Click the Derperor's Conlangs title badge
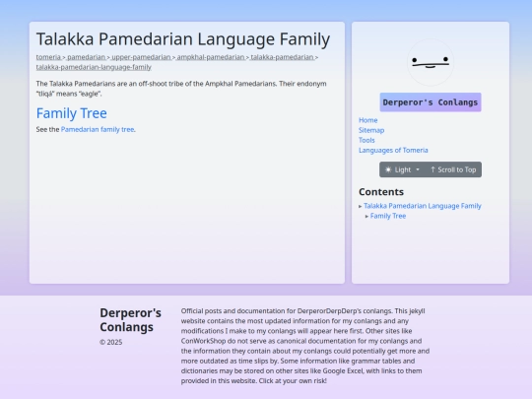 (431, 102)
